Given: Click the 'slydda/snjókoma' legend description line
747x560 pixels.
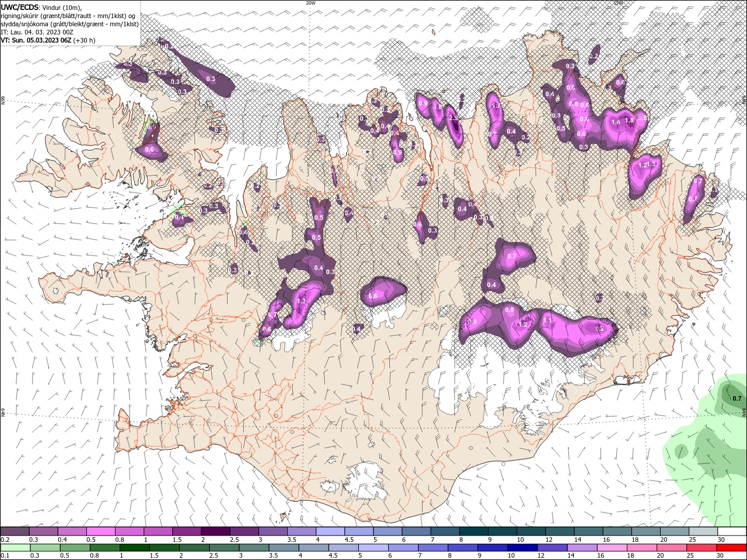Looking at the screenshot, I should (69, 24).
